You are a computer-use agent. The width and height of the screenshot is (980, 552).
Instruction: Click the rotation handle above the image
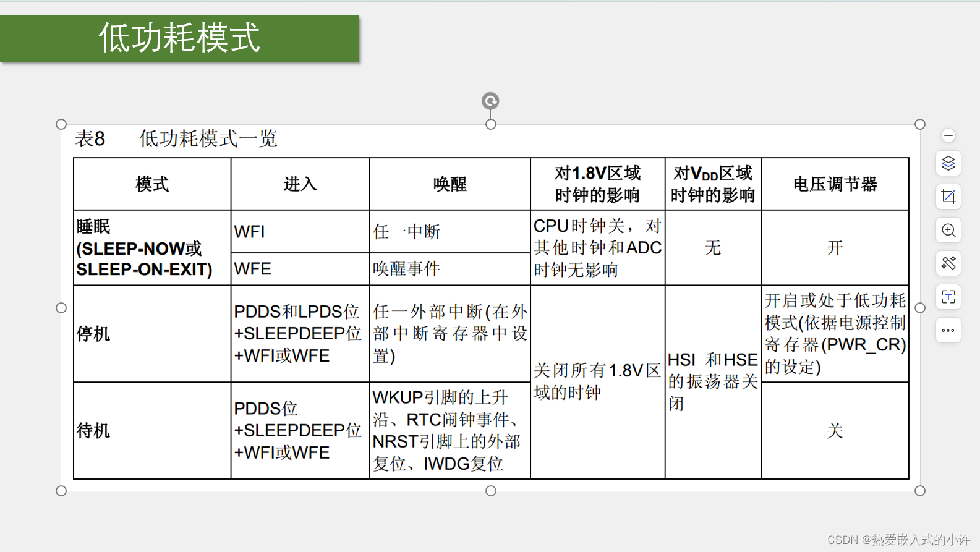(490, 101)
